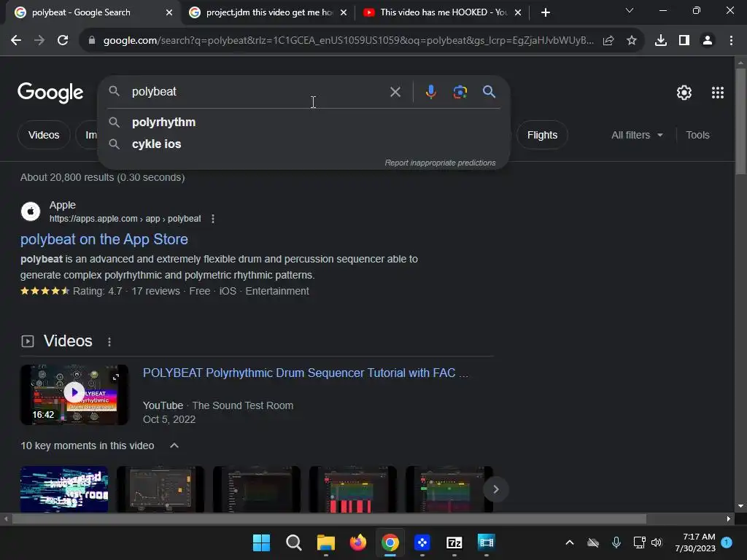The width and height of the screenshot is (747, 560).
Task: Launch Firefox from the taskbar
Action: tap(357, 542)
